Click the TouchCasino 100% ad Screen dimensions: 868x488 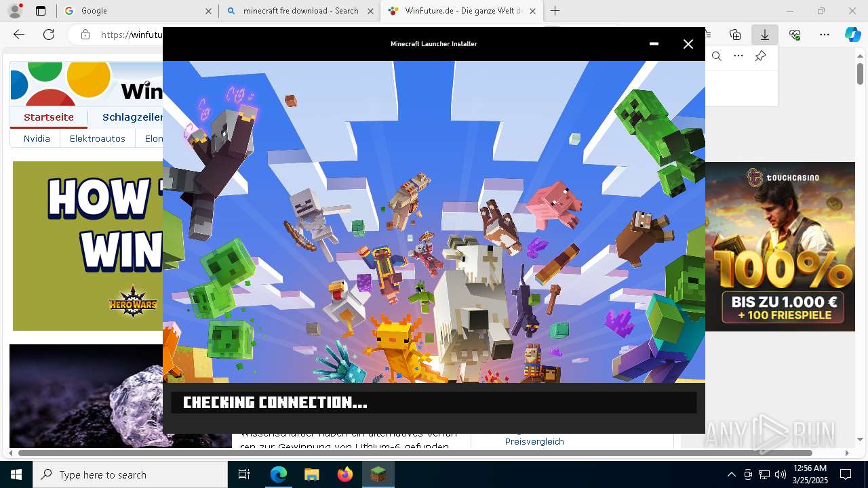(x=780, y=247)
